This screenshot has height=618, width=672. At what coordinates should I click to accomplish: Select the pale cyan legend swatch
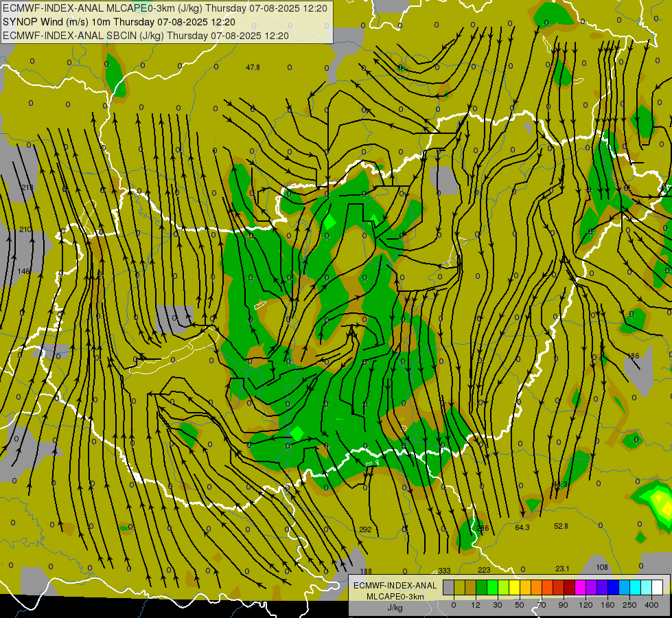pos(647,588)
